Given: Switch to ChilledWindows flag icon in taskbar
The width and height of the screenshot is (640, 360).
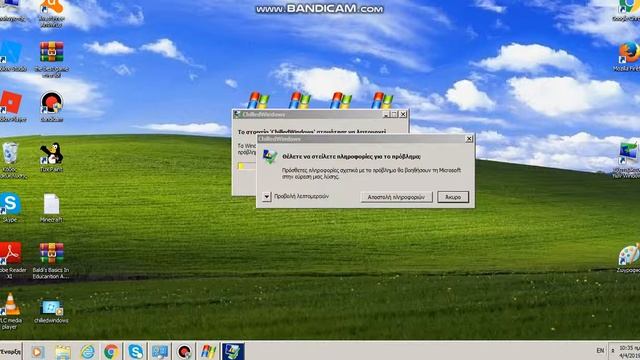Looking at the screenshot, I should coord(208,351).
